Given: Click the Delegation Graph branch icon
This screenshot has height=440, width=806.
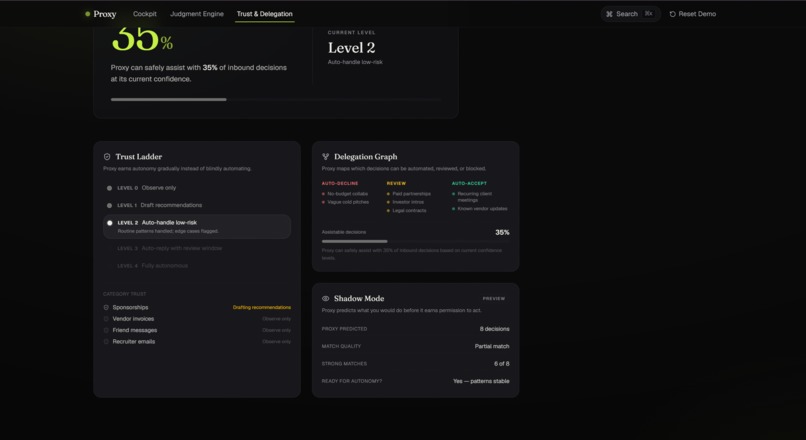Looking at the screenshot, I should tap(325, 157).
